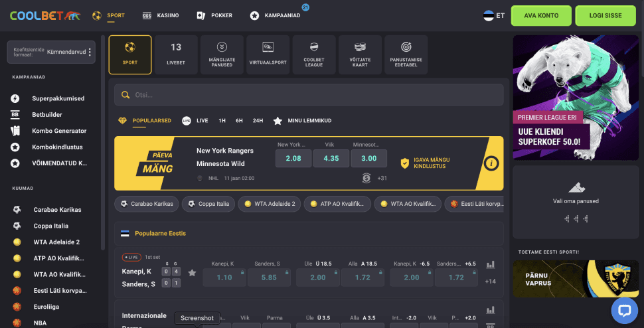Favorite the Kanepi vs Sanders match star
The image size is (644, 328).
tap(192, 273)
